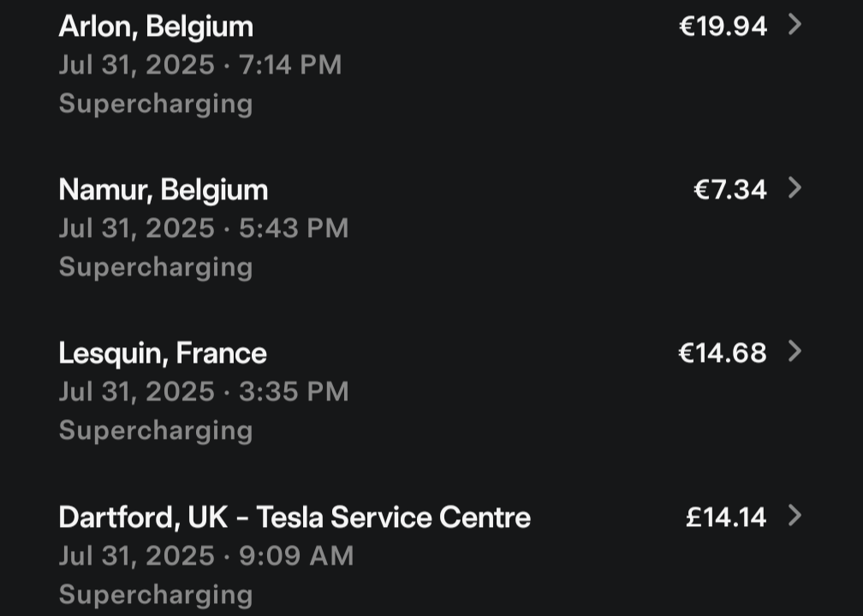Open the Namur, Belgium charging entry

163,190
